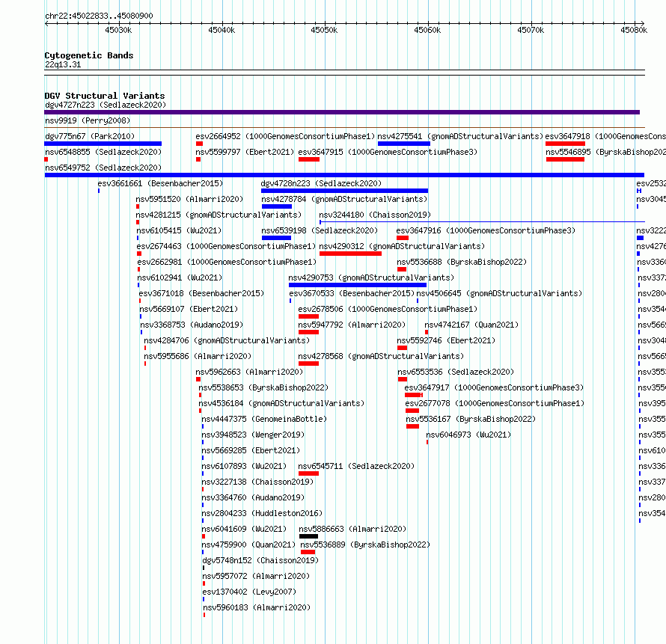Click nsv3948523 (Wenger2019) label

pyautogui.click(x=253, y=435)
